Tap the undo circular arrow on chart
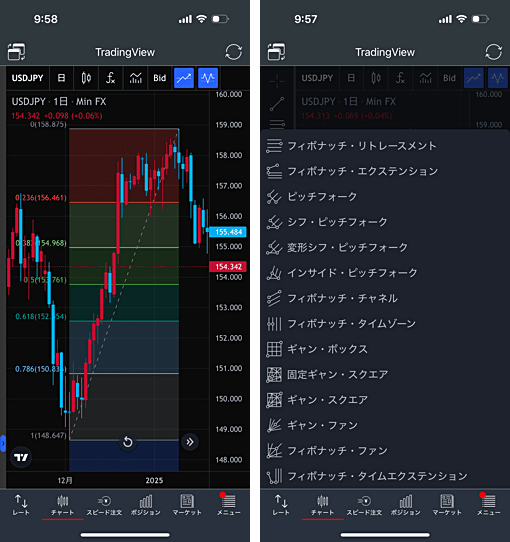The height and width of the screenshot is (542, 510). (x=128, y=442)
